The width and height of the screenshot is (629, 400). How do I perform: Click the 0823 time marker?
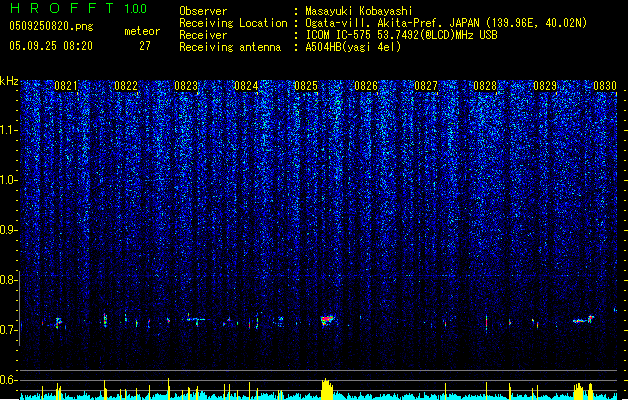pyautogui.click(x=186, y=85)
